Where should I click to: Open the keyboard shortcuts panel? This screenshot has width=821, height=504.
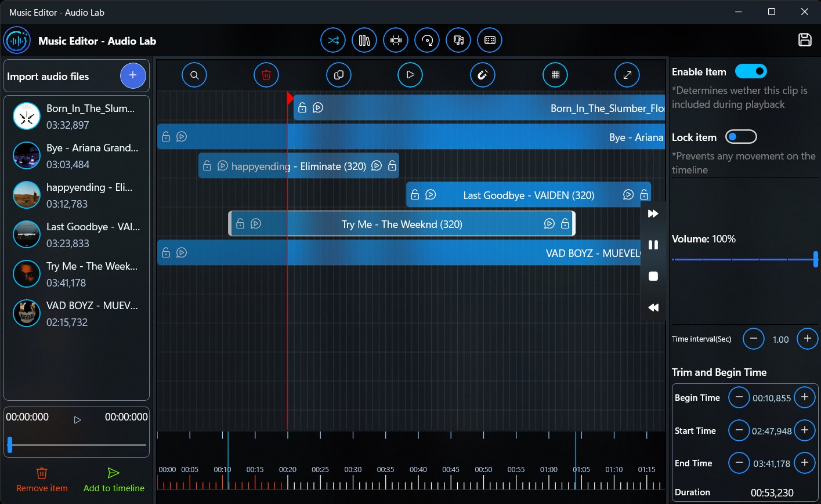489,40
